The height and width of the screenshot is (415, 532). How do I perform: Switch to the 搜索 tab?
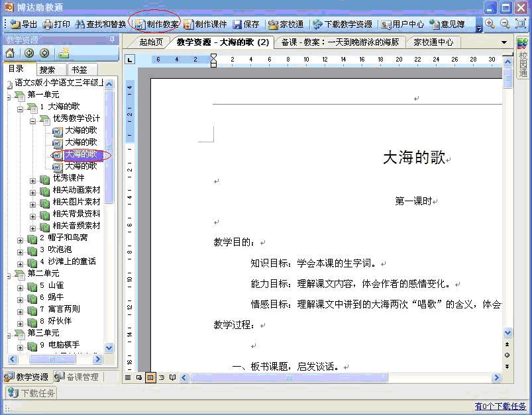click(47, 69)
